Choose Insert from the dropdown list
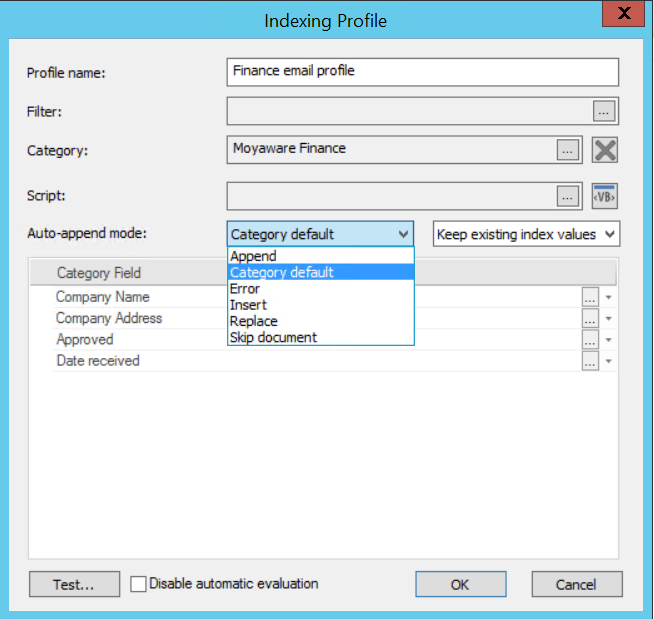Viewport: 654px width, 619px height. point(321,304)
